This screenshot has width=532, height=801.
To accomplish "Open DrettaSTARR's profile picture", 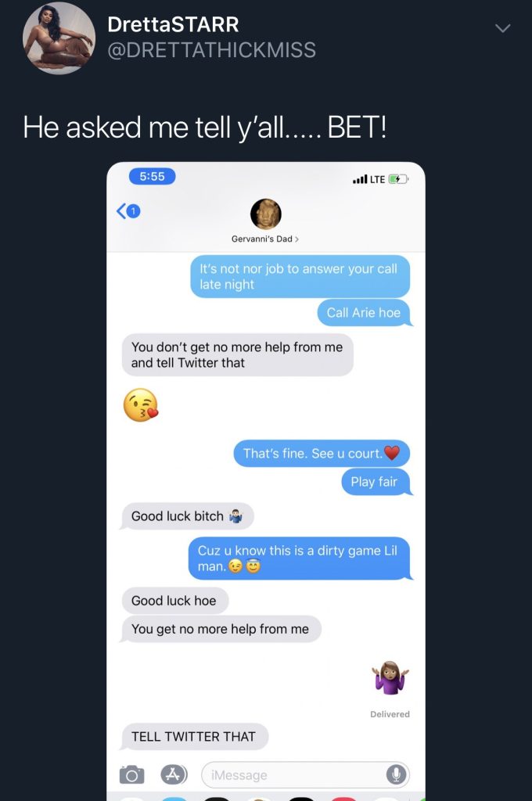I will [59, 38].
